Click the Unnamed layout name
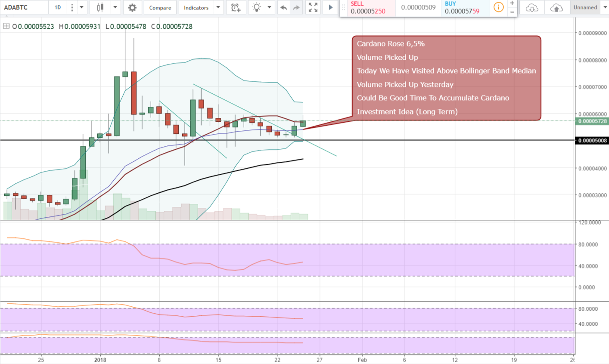This screenshot has height=364, width=609. pos(585,7)
